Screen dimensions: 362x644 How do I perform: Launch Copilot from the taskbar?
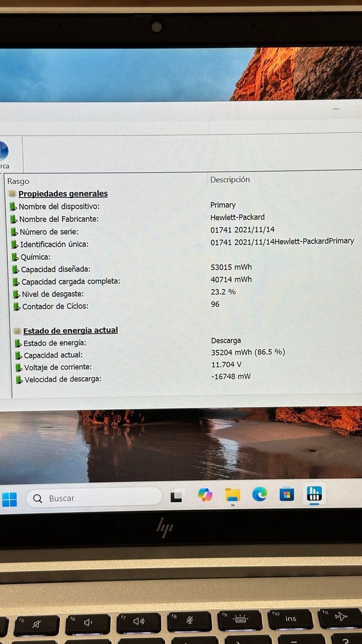[205, 495]
